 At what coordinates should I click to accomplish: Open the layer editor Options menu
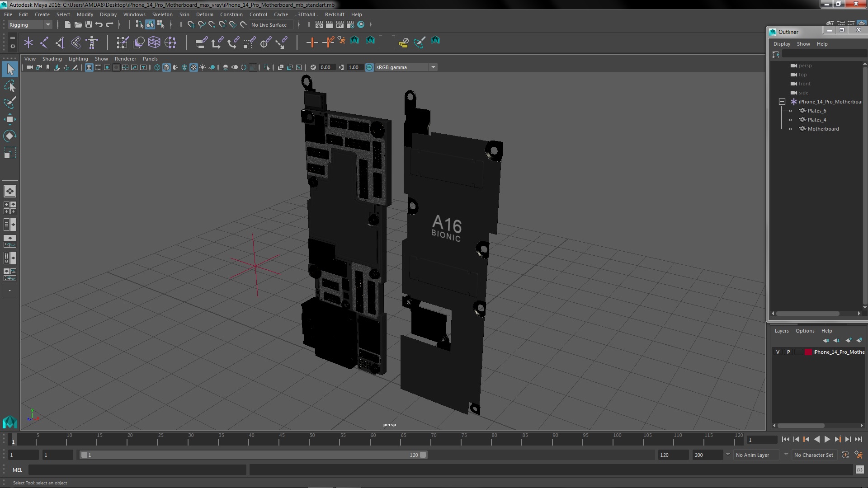(x=805, y=331)
